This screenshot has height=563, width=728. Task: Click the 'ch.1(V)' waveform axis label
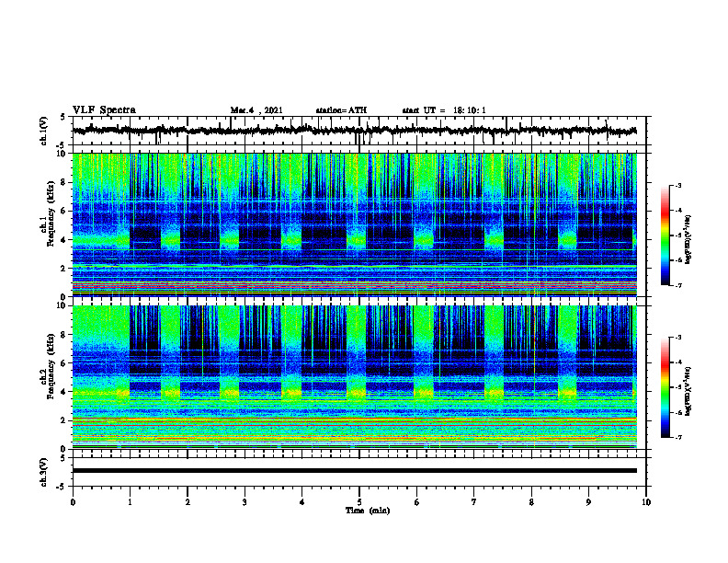(x=44, y=131)
